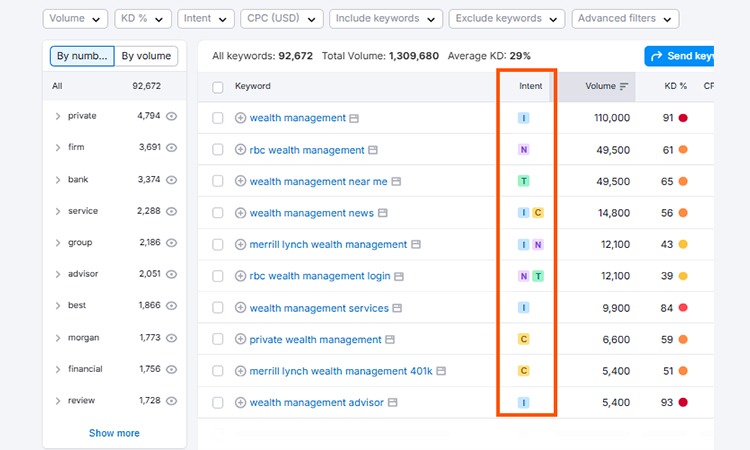Toggle the eye icon for the private group
750x450 pixels.
(171, 116)
